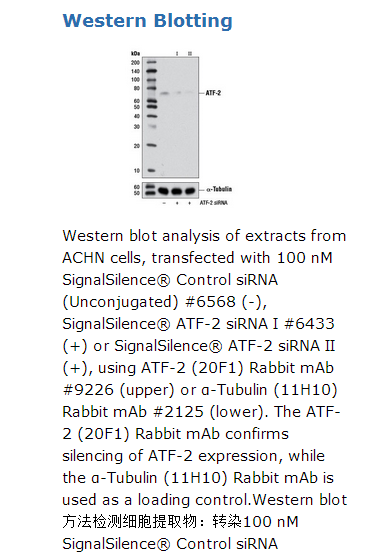This screenshot has height=555, width=370.
Task: Click the 200 kDa marker label
Action: [135, 63]
